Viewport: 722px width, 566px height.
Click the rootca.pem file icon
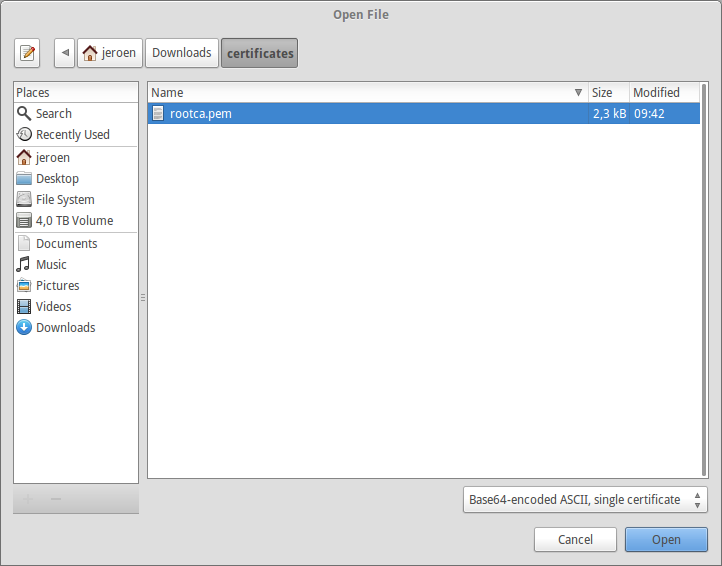(158, 113)
